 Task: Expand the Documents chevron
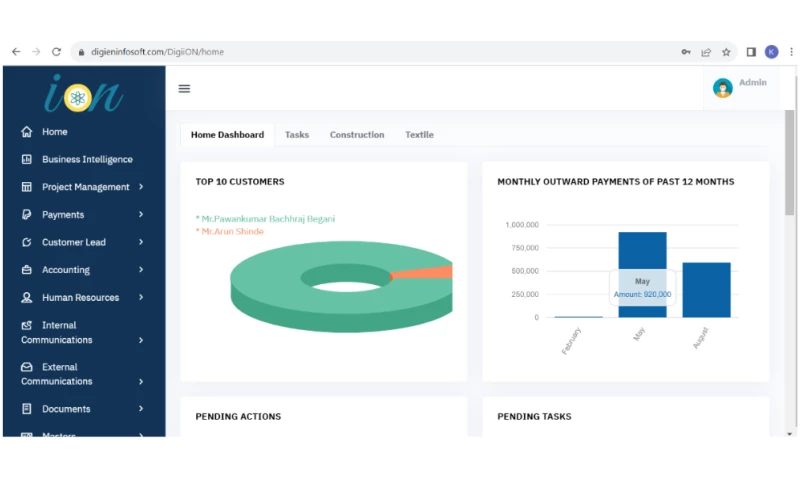coord(141,409)
